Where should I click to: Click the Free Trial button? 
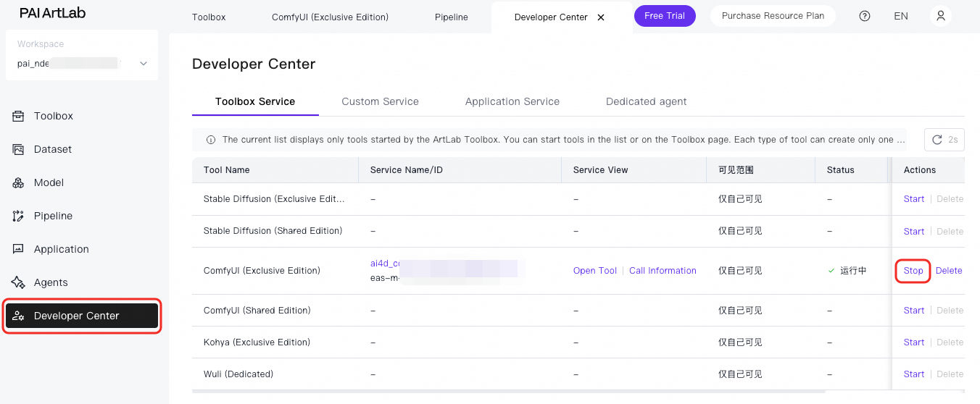click(665, 16)
